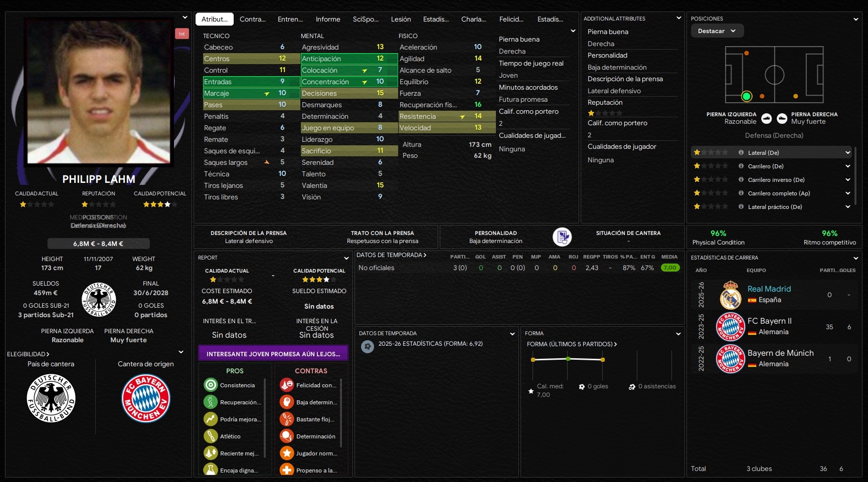Click the info icon next to Lateral práctico (De)
The height and width of the screenshot is (482, 868).
click(x=741, y=206)
